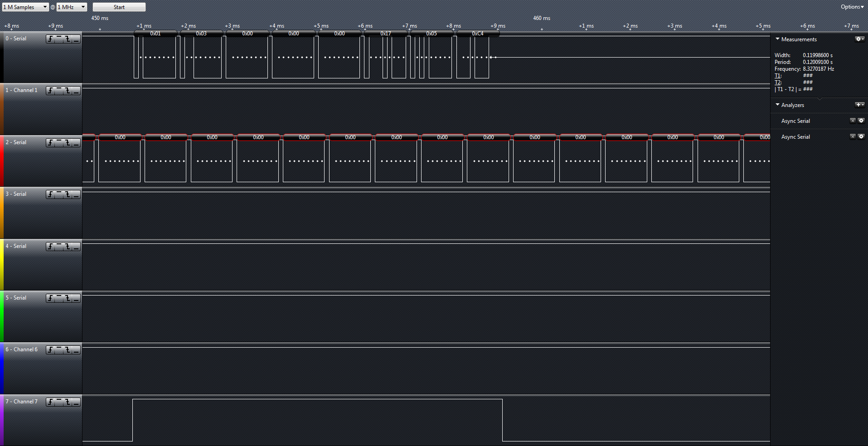Set rising-edge trigger on 3 - Serial

click(50, 194)
